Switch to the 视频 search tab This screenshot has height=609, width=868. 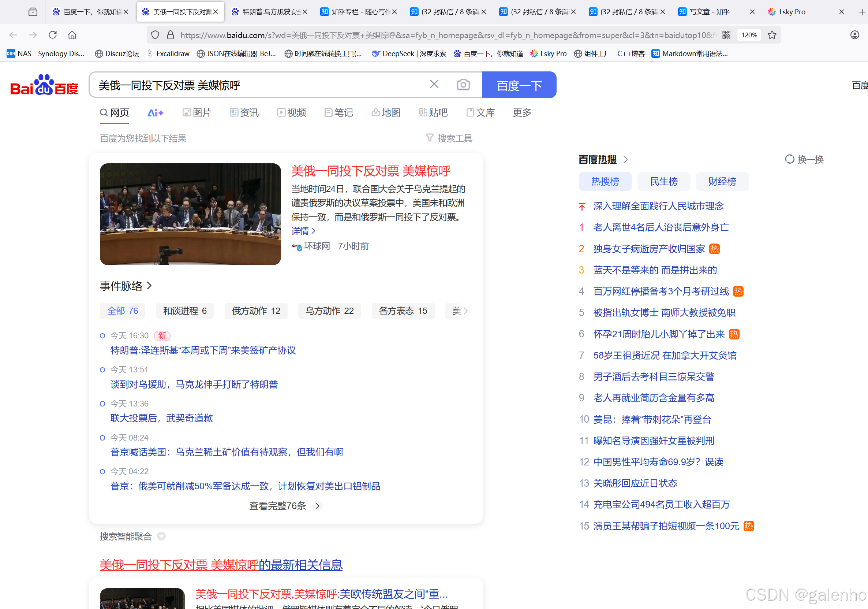point(292,113)
